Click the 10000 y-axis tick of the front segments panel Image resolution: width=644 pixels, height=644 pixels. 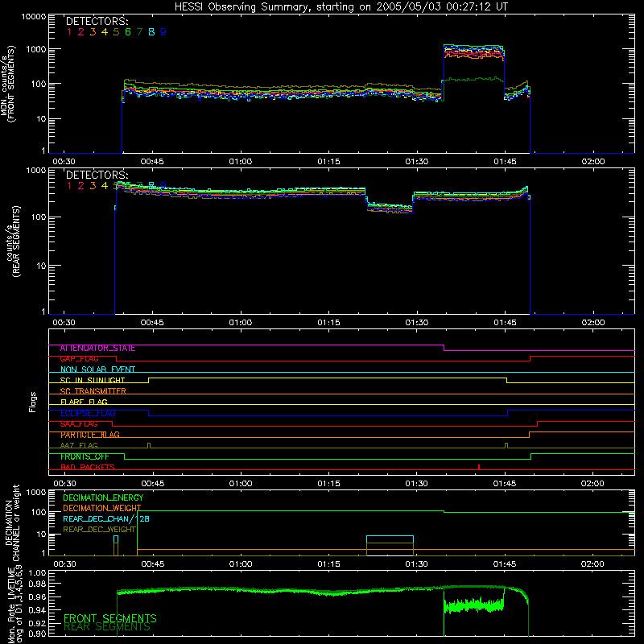pos(33,17)
